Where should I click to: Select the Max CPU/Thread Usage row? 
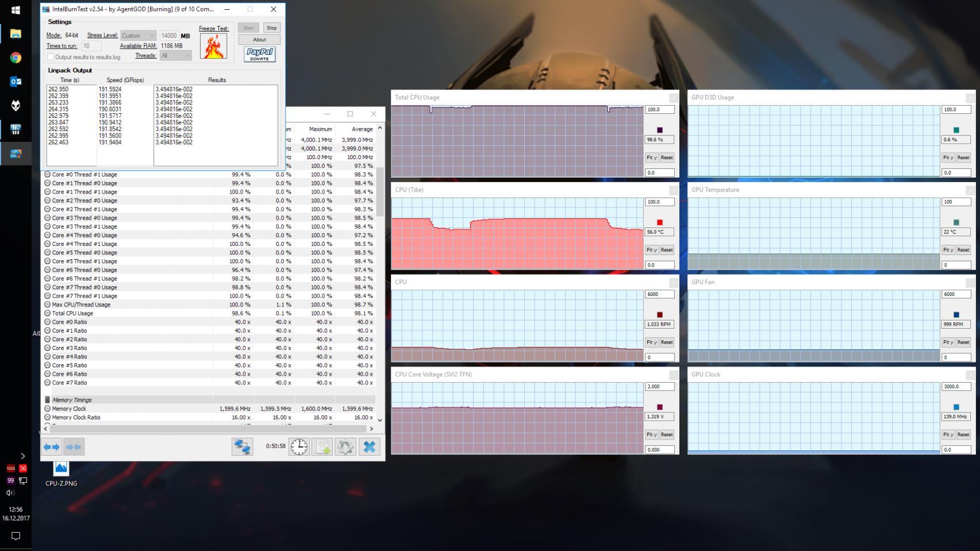click(x=209, y=305)
